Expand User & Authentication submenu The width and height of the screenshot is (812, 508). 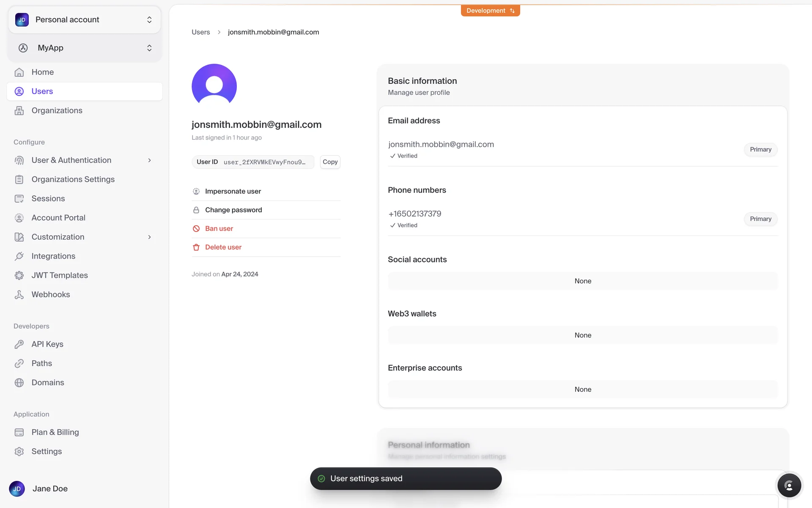click(149, 160)
